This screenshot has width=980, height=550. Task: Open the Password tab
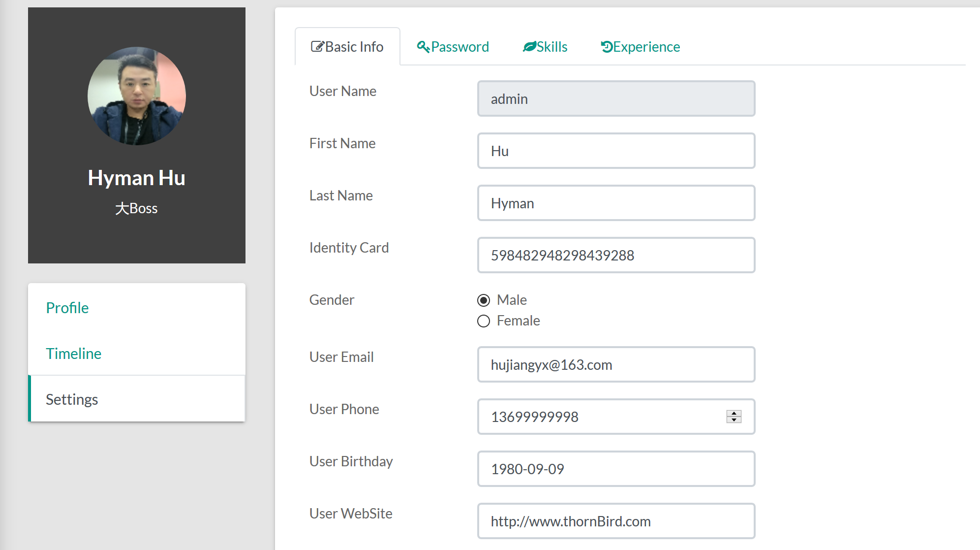pos(453,47)
